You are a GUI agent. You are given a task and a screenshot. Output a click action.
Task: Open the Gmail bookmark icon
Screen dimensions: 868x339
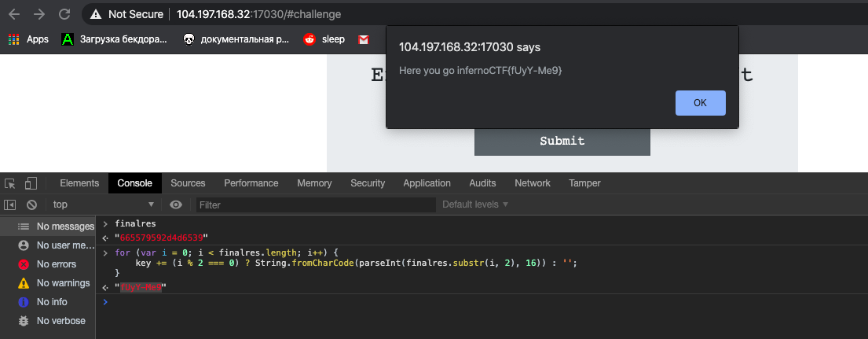tap(363, 39)
